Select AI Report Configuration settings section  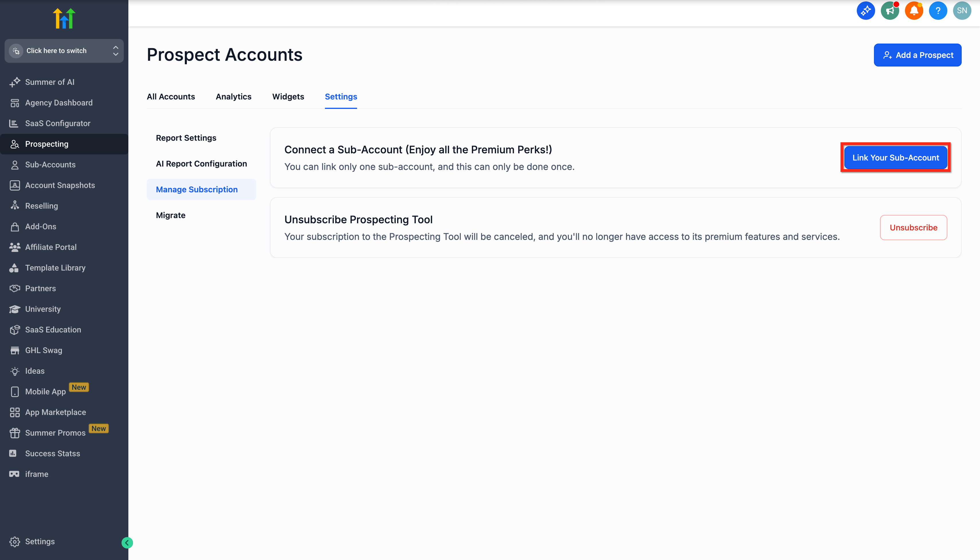pos(201,163)
